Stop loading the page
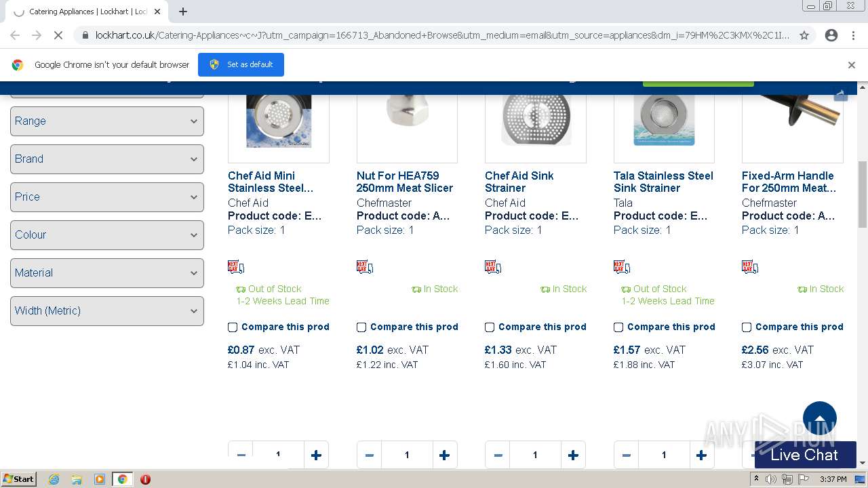 58,35
